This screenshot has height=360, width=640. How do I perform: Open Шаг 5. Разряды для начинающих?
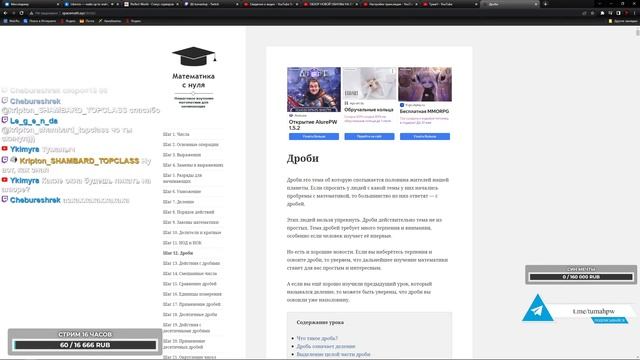click(x=182, y=178)
